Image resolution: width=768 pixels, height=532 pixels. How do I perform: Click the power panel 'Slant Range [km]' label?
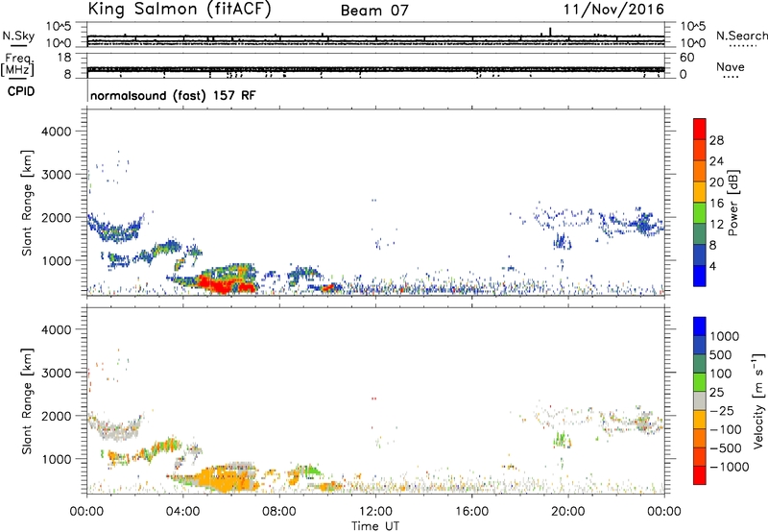27,203
